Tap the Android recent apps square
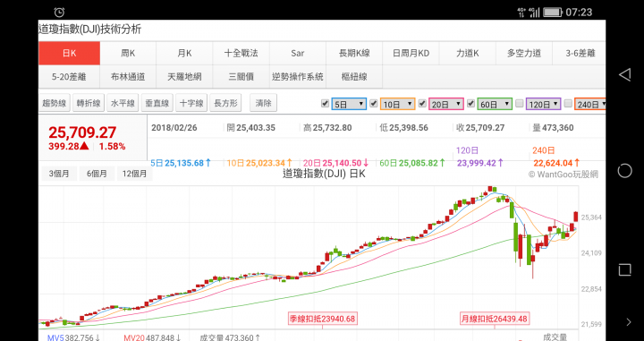The height and width of the screenshot is (341, 644). pos(624,269)
